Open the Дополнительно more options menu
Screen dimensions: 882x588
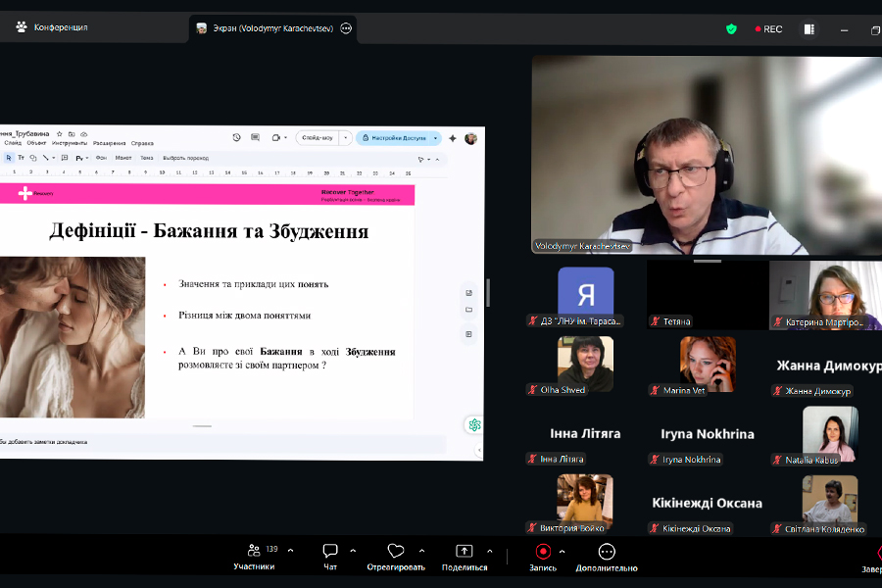coord(607,557)
